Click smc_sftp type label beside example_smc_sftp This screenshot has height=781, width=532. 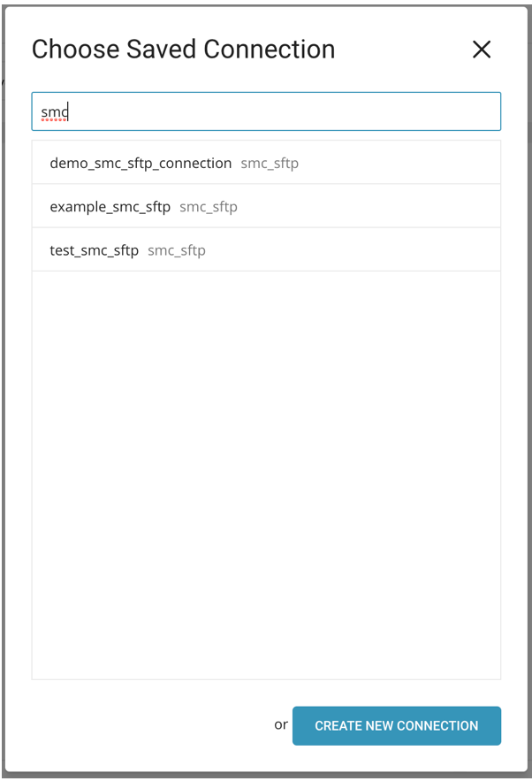click(x=209, y=207)
